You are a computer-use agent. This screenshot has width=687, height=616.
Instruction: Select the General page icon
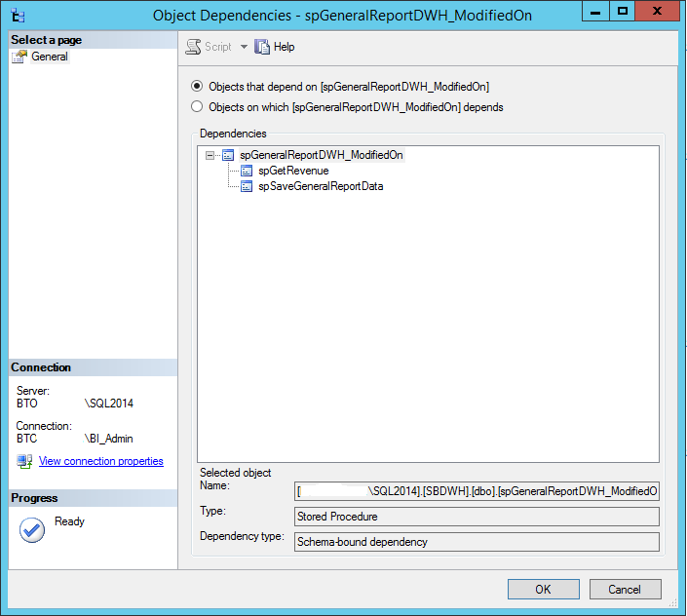tap(19, 57)
